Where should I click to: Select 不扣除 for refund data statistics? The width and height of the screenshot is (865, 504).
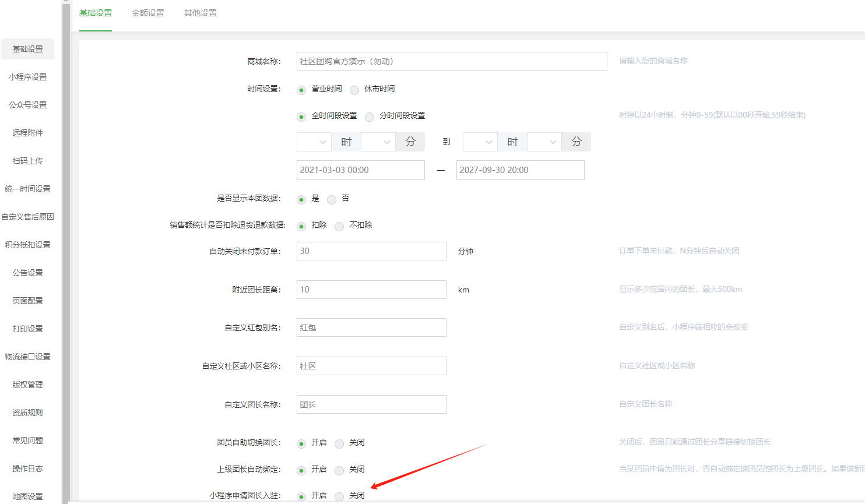pos(339,227)
